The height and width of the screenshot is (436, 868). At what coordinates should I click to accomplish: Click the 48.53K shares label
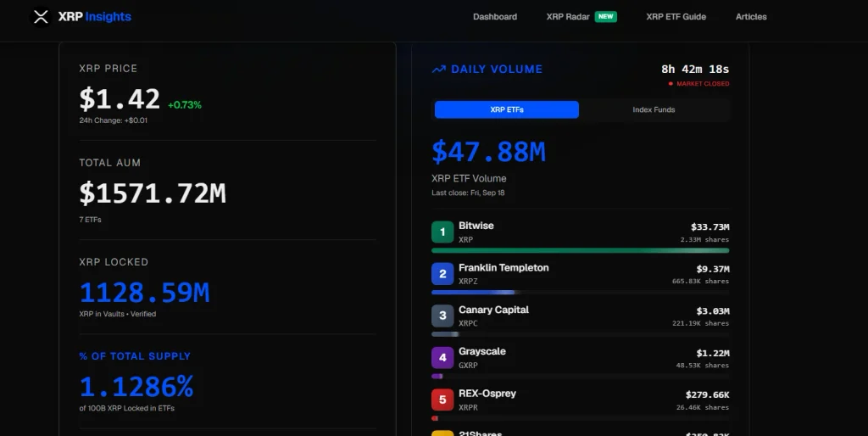[x=702, y=366]
